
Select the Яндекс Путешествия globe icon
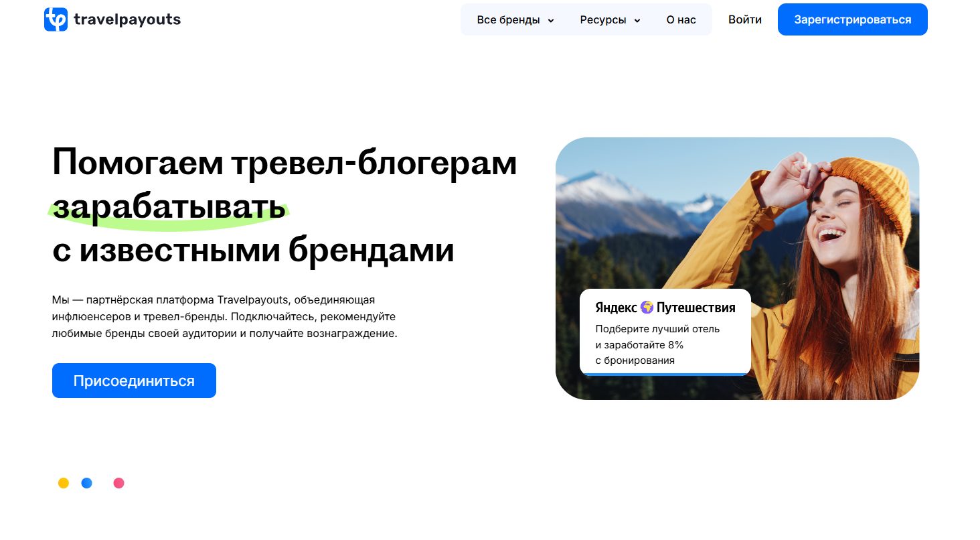[x=647, y=308]
